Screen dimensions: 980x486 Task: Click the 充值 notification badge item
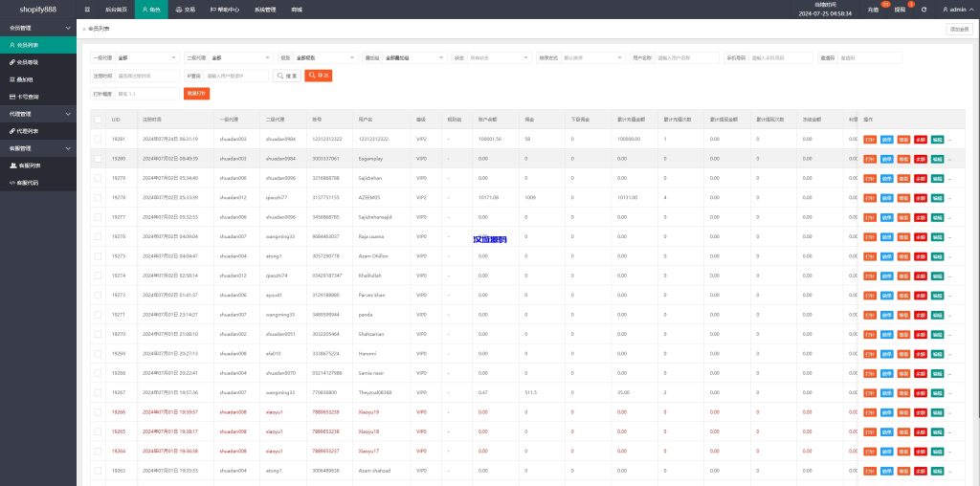pyautogui.click(x=873, y=10)
